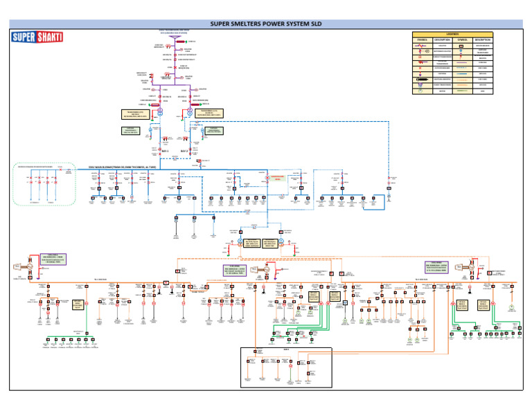The width and height of the screenshot is (532, 411).
Task: Click the bus coupler breaker with red X on the orange bus
Action: coord(166,282)
